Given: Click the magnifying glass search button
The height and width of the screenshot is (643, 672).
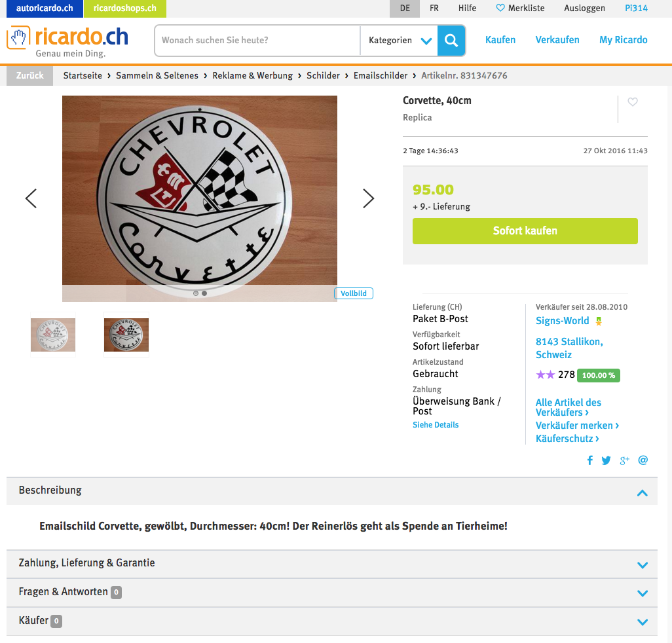Looking at the screenshot, I should 451,40.
